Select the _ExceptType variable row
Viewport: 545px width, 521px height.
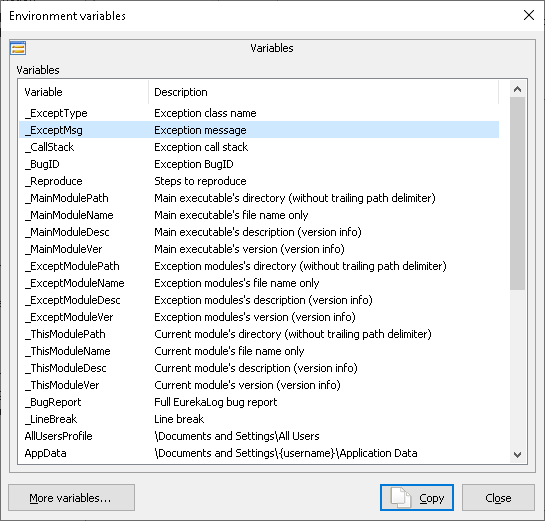[259, 113]
